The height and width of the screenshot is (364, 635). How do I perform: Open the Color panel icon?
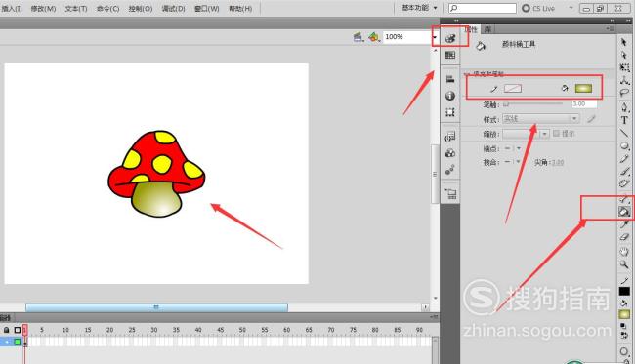pos(450,38)
